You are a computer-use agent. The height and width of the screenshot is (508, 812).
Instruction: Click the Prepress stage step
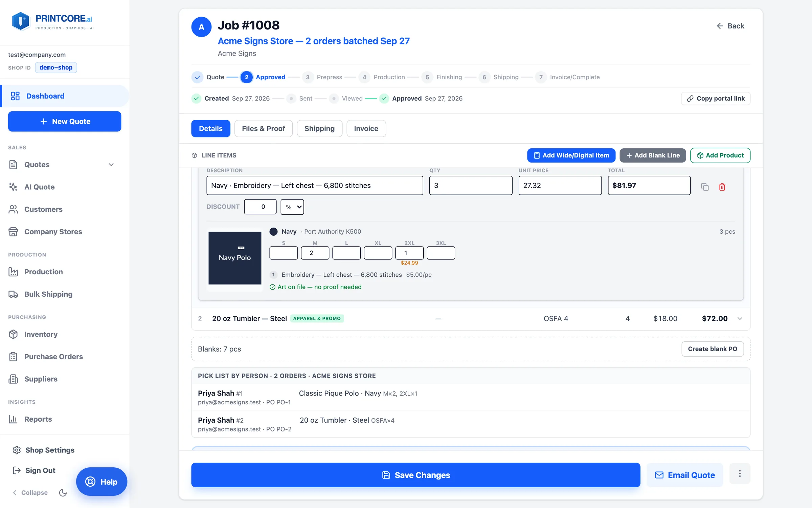(322, 77)
